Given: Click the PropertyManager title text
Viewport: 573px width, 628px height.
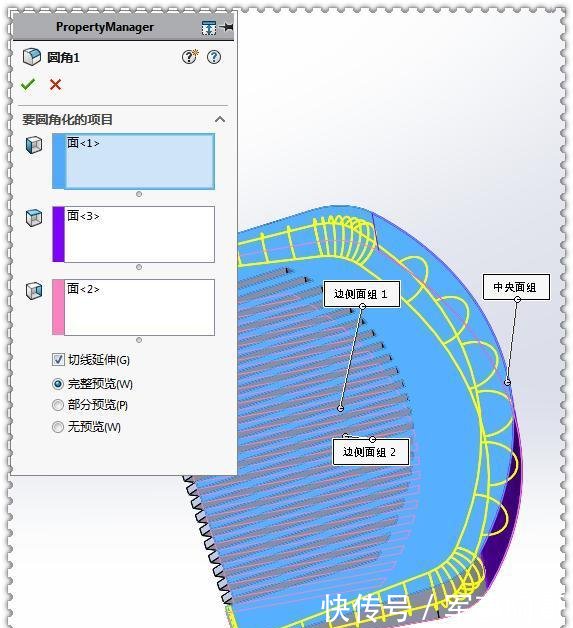Looking at the screenshot, I should (x=105, y=27).
